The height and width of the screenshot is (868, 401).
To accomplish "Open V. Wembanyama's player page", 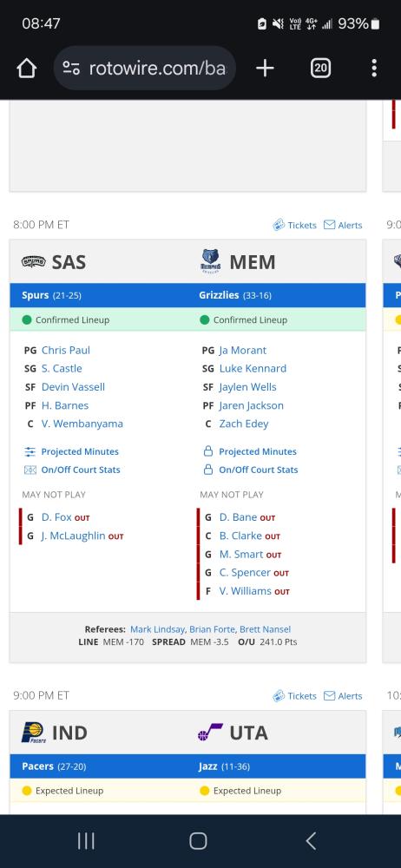I will point(82,424).
